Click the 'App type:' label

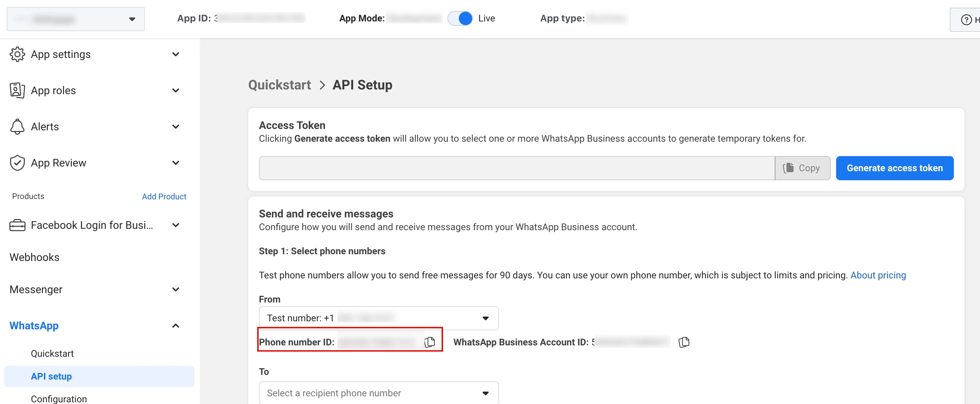pos(562,18)
